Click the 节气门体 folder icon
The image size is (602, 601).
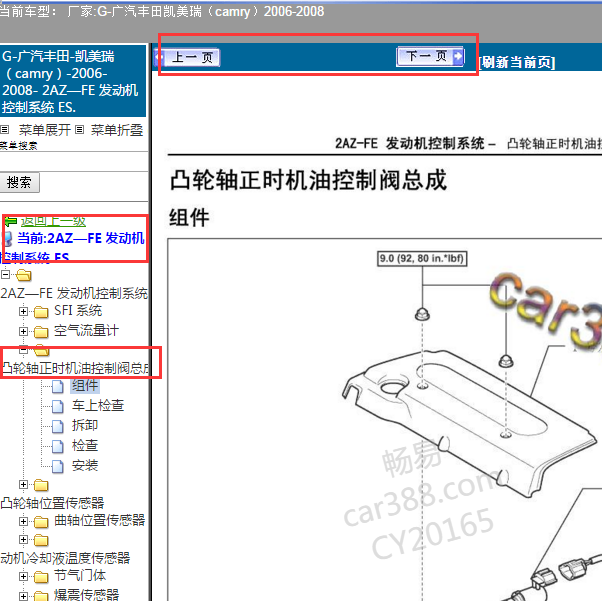click(41, 577)
